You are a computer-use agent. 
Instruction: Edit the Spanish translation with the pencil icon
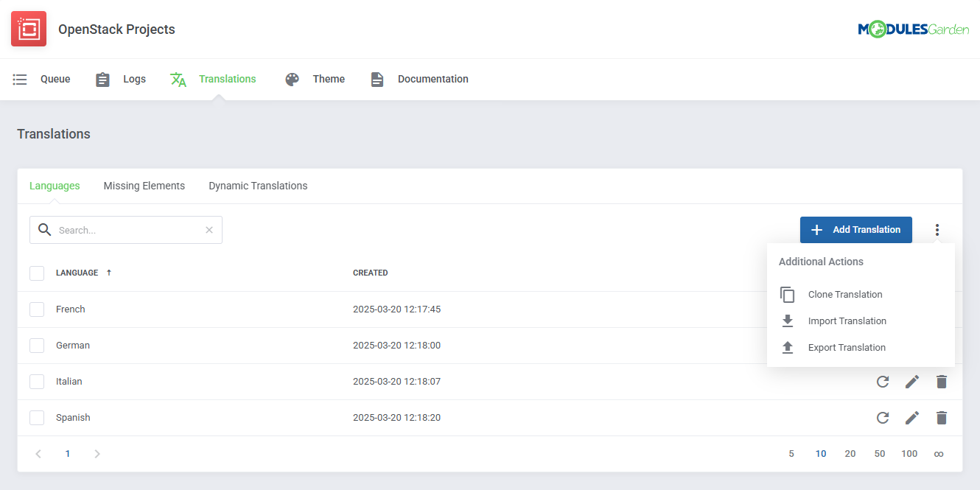coord(912,417)
